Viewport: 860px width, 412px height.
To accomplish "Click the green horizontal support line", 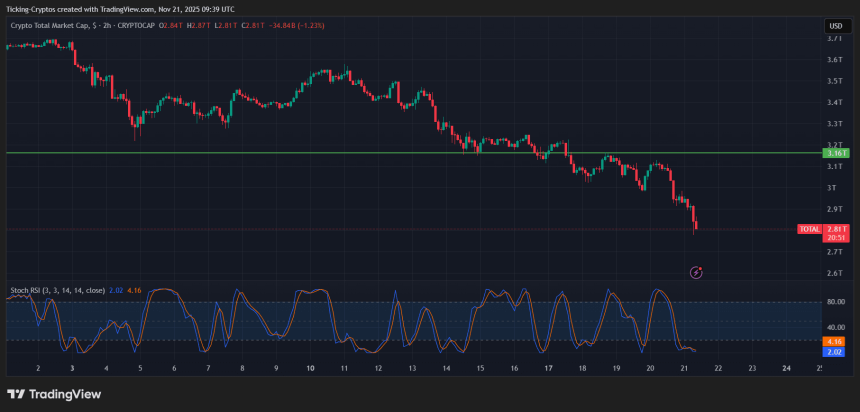I will click(300, 153).
